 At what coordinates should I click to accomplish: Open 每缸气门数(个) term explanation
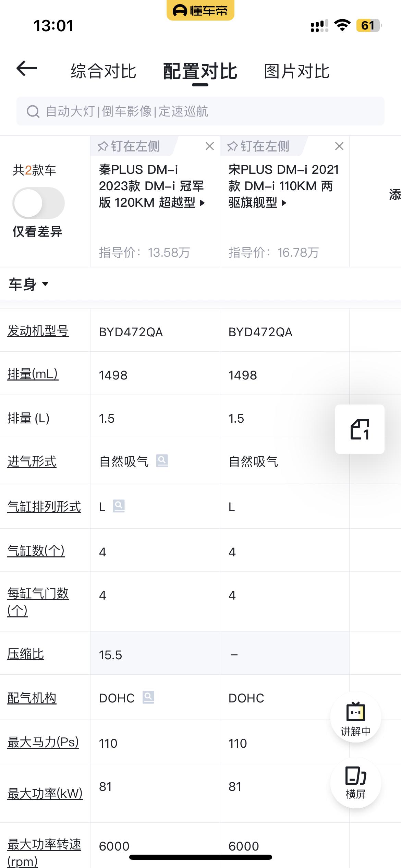click(x=38, y=602)
